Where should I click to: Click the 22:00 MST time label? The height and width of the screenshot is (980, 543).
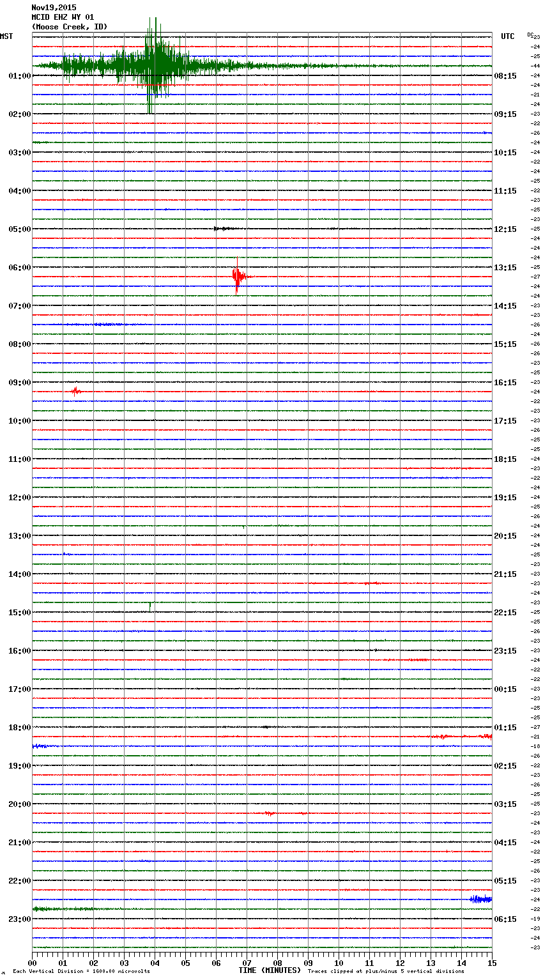tap(20, 881)
